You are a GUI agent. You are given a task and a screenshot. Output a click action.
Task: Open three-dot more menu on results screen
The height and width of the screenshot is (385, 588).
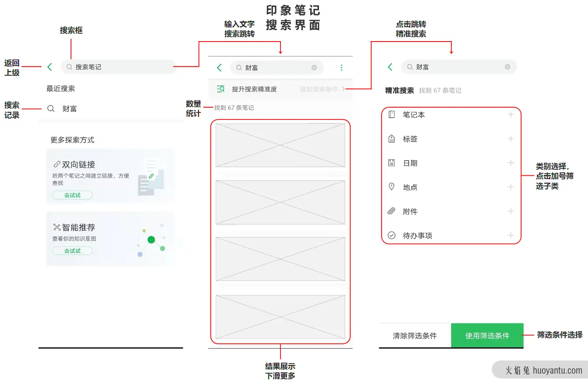[342, 67]
